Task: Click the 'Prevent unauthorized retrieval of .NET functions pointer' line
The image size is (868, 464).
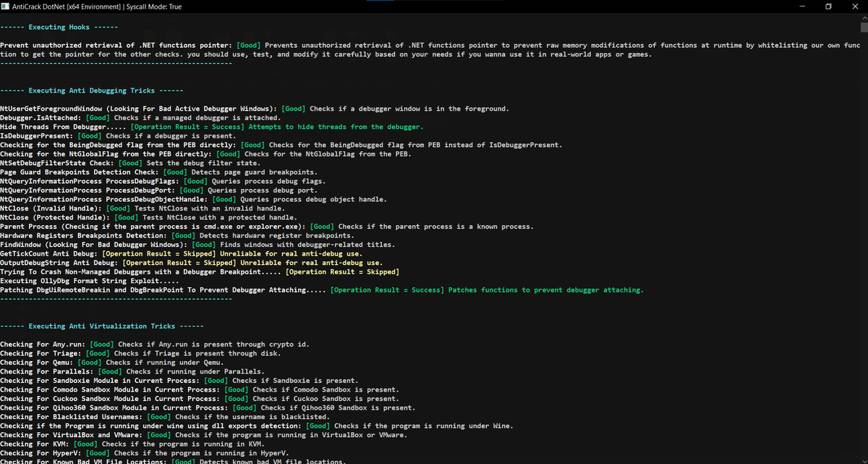Action: pyautogui.click(x=430, y=50)
